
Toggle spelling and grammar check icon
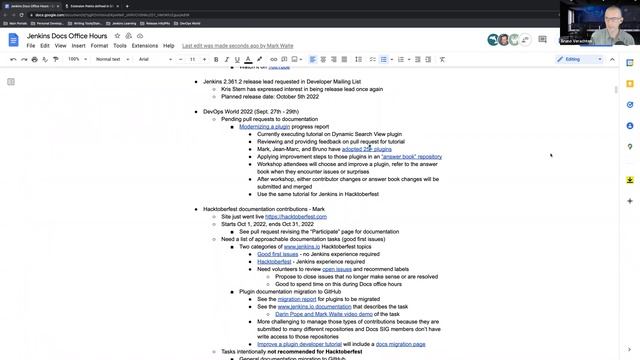point(45,60)
